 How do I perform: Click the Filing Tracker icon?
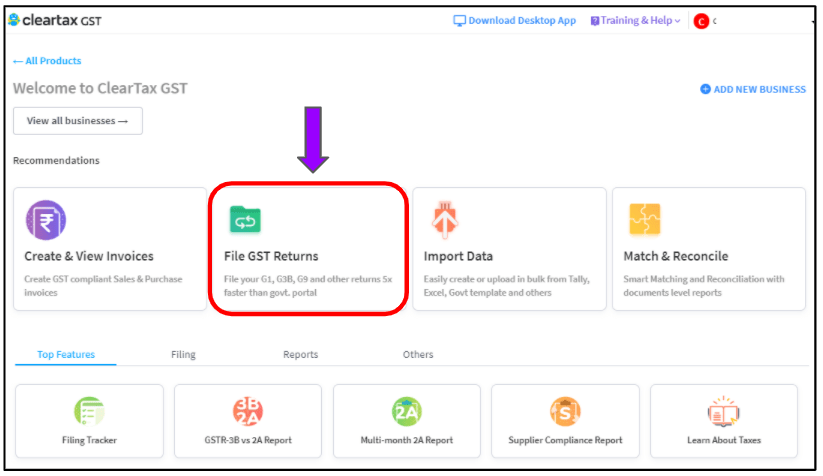point(89,412)
